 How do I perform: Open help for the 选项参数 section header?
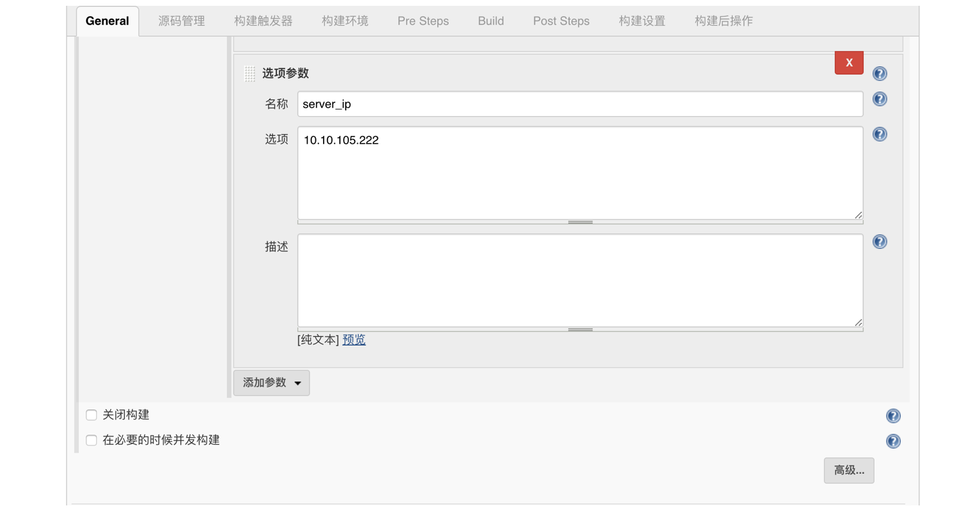(x=879, y=73)
